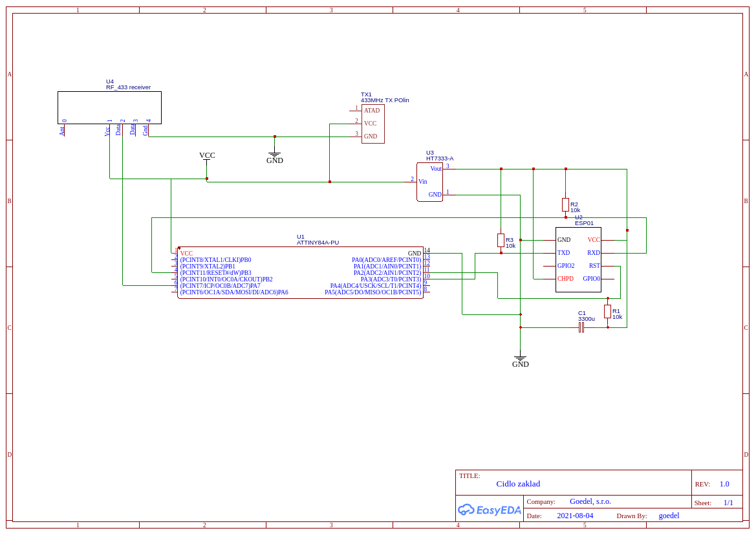This screenshot has width=756, height=535.
Task: Click the VCC power flag symbol
Action: click(x=207, y=160)
